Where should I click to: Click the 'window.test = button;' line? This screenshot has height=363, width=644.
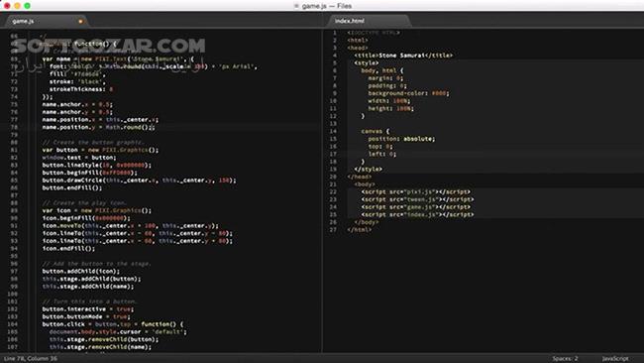(x=79, y=158)
